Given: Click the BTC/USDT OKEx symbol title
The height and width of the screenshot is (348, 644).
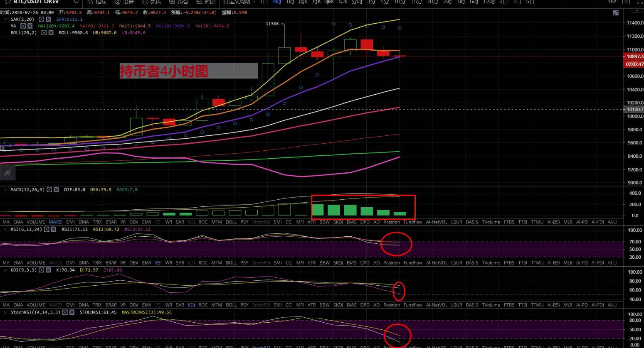Looking at the screenshot, I should point(36,2).
